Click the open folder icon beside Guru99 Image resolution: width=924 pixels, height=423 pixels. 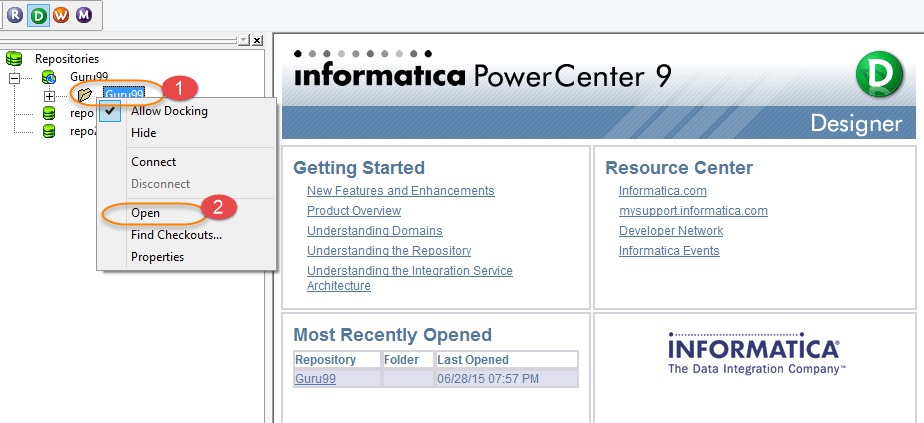(x=84, y=94)
